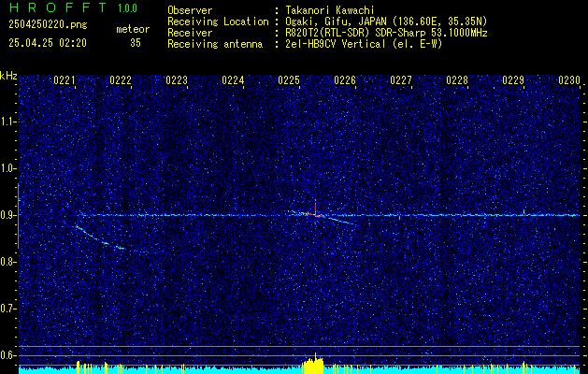Viewport: 588px width, 374px height.
Task: Click the red spike at the 0225 meteor echo
Action: point(315,207)
